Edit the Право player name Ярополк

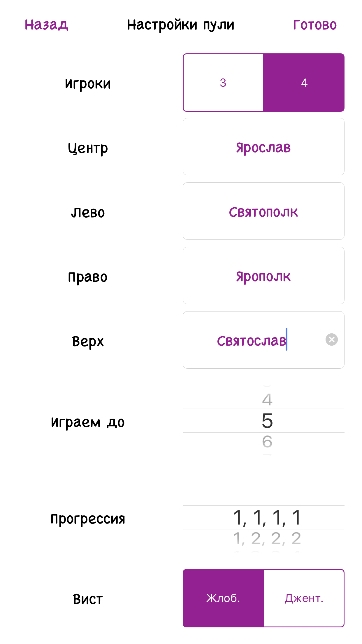pos(263,276)
